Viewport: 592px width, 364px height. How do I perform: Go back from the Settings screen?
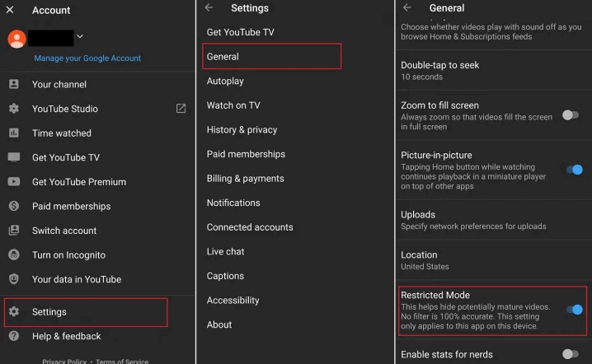click(x=209, y=8)
